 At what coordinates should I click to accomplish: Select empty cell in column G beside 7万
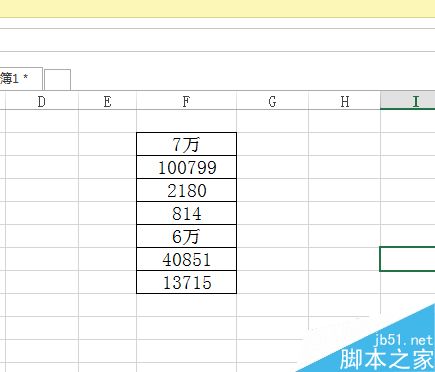coord(272,144)
